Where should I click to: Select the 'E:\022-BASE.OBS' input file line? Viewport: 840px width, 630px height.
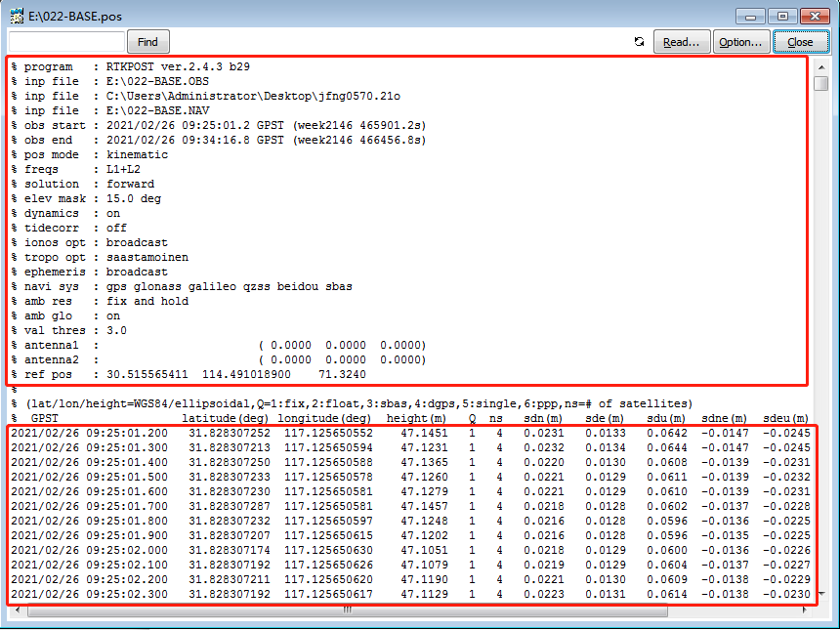(109, 81)
